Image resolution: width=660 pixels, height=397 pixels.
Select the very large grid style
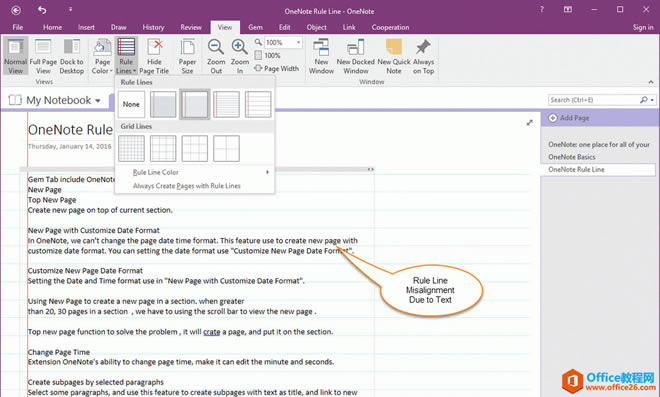(x=226, y=148)
